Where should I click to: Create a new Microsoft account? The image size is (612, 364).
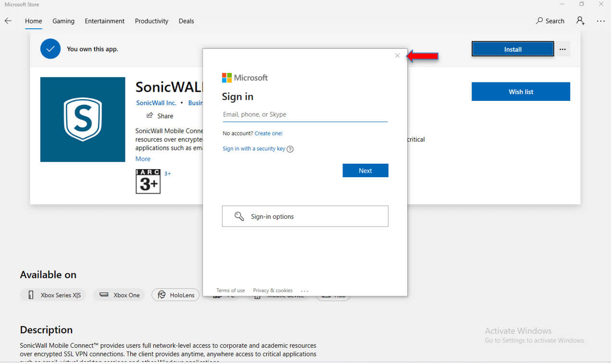pyautogui.click(x=269, y=133)
